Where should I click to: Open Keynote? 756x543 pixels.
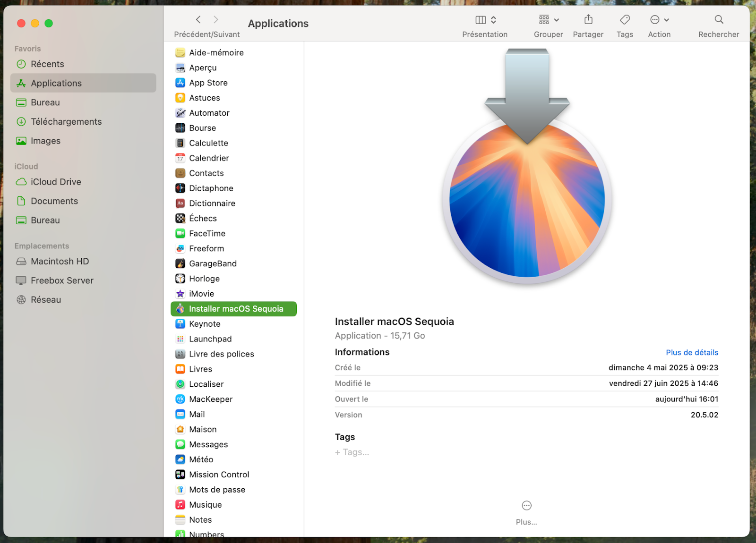tap(205, 324)
